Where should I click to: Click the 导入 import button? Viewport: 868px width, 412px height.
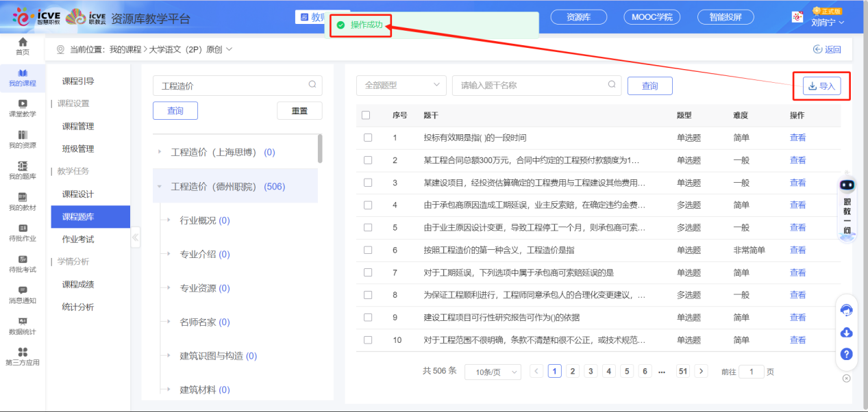point(821,86)
